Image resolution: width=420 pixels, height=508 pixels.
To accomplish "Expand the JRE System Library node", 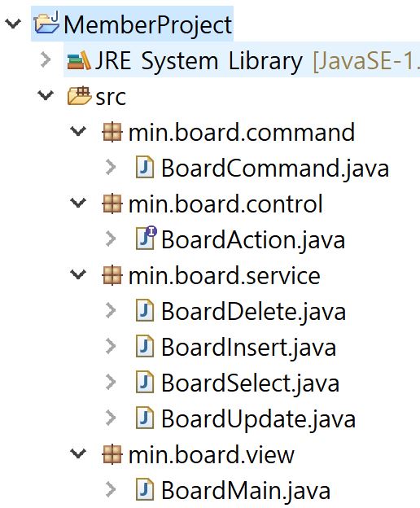I will pyautogui.click(x=46, y=60).
